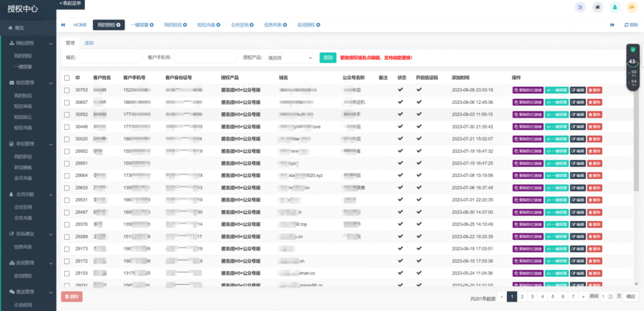
Task: Check the row checkbox for ID 29951
Action: [x=67, y=163]
